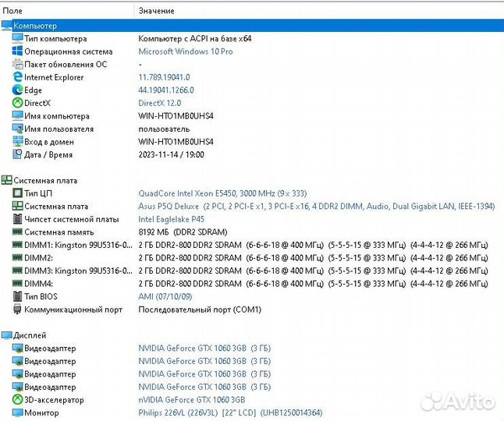504x421 pixels.
Task: Open the Philips 226VL monitor link
Action: [x=230, y=412]
